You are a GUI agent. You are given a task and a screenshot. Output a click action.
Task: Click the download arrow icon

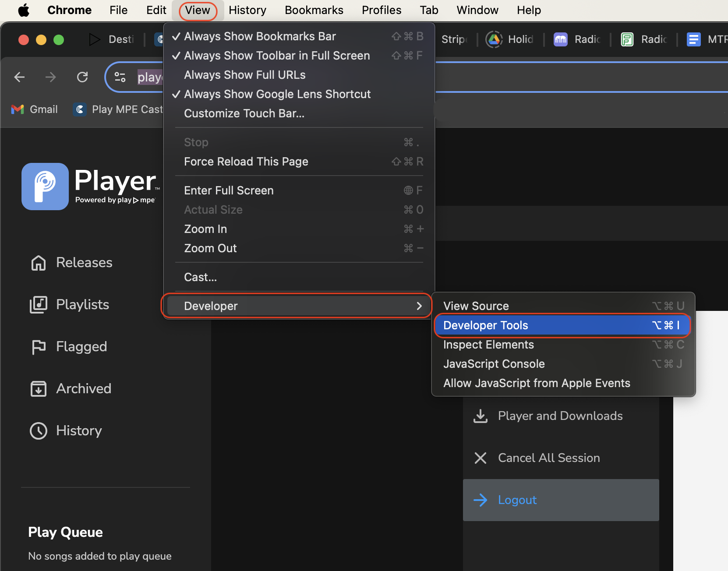tap(481, 416)
